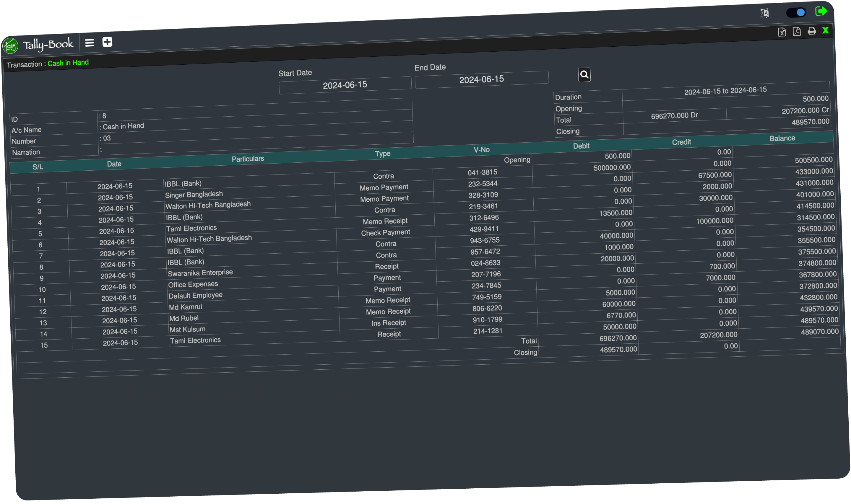Click the Debit column header
Viewport: 851px width, 504px height.
tap(581, 146)
